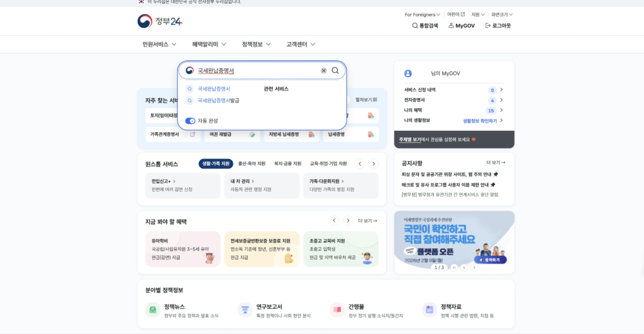Open 연구보고서 icon
Viewport: 644px width, 334px height.
pyautogui.click(x=245, y=309)
